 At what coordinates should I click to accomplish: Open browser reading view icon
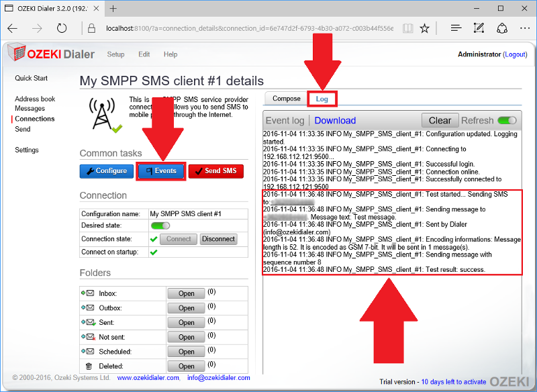[x=408, y=29]
